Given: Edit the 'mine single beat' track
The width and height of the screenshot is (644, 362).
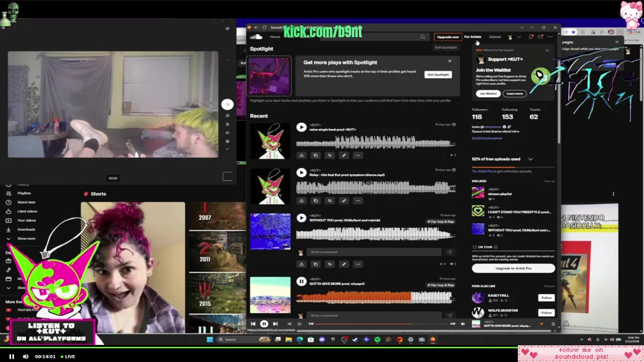Looking at the screenshot, I should click(344, 155).
